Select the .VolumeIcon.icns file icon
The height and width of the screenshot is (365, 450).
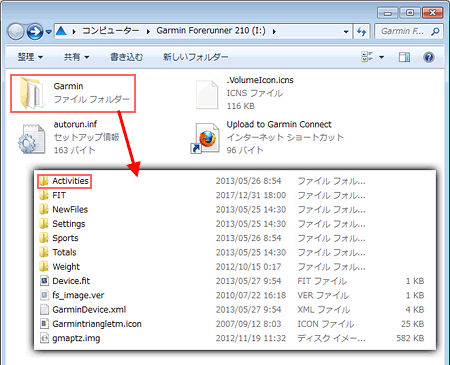pos(207,94)
